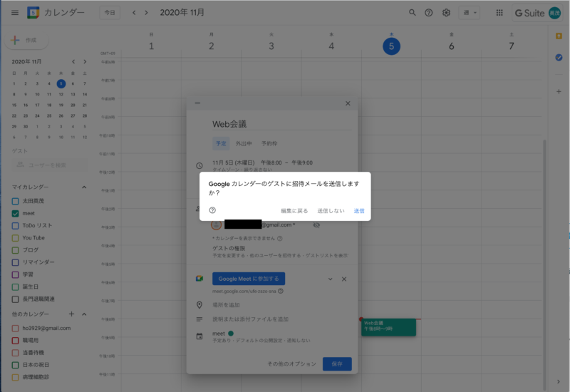Click the 保存 save button
This screenshot has height=392, width=570.
click(337, 363)
